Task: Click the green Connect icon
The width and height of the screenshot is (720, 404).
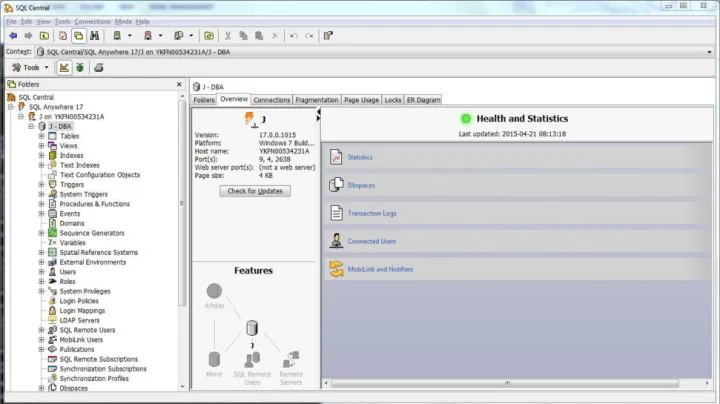Action: point(117,36)
